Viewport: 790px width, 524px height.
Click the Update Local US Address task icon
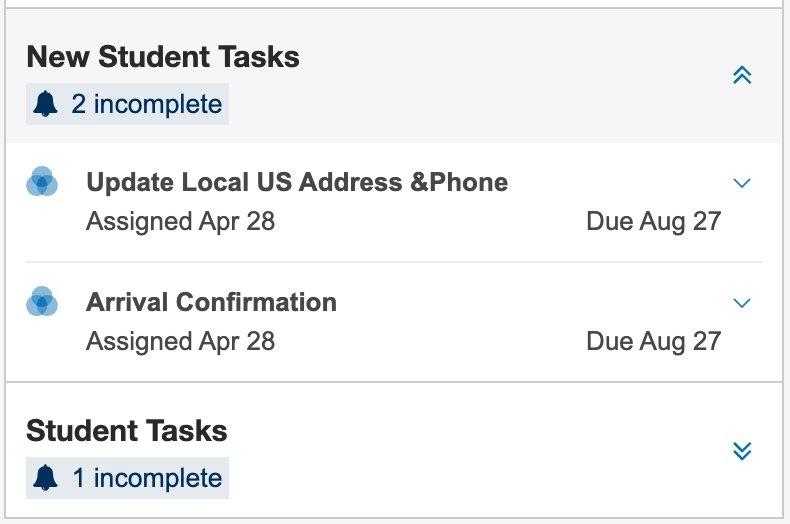[42, 182]
